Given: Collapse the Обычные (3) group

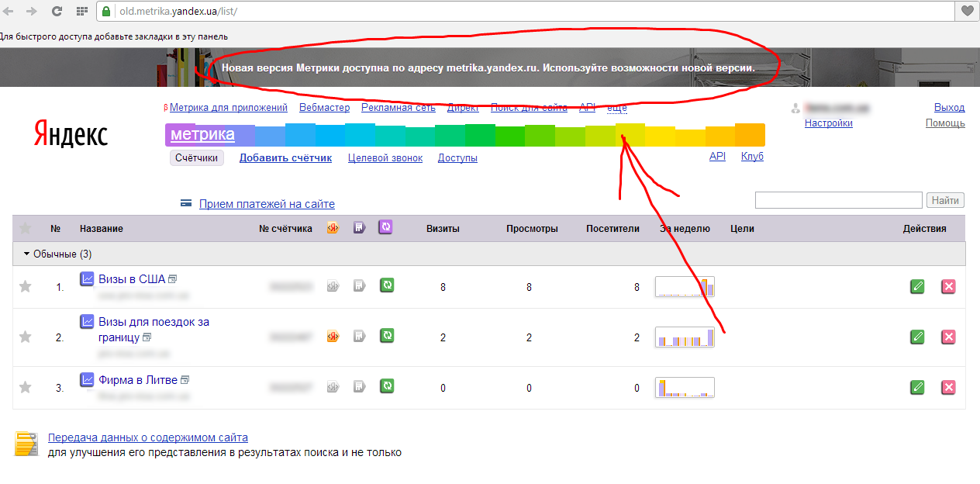Looking at the screenshot, I should 58,254.
